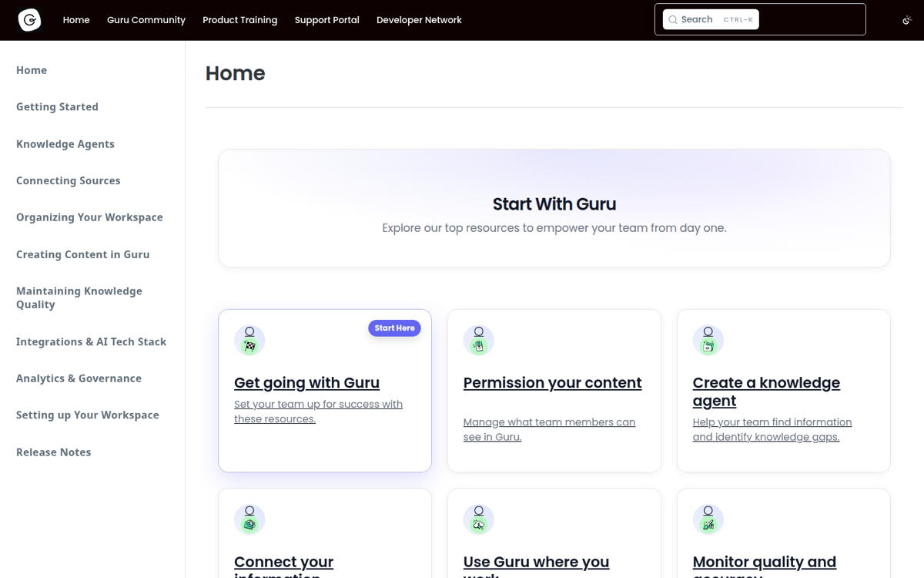The height and width of the screenshot is (578, 924).
Task: Open Organizing Your Workspace in sidebar
Action: 89,217
